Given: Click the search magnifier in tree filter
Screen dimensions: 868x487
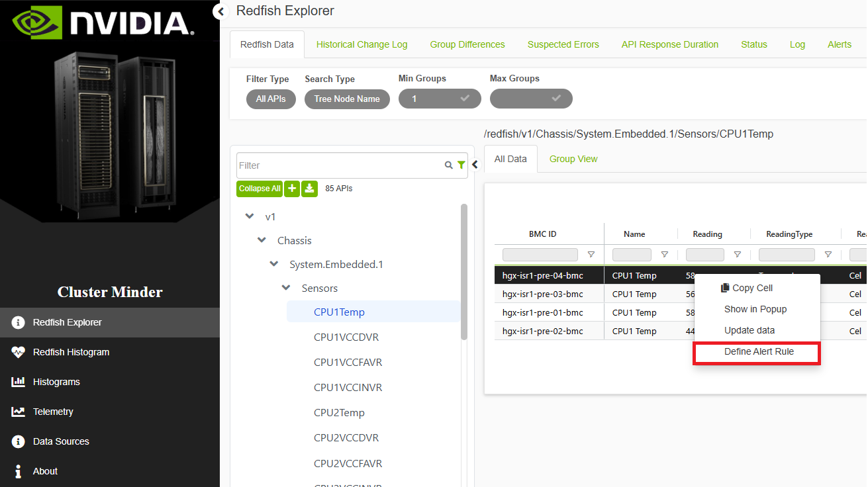Looking at the screenshot, I should [449, 165].
